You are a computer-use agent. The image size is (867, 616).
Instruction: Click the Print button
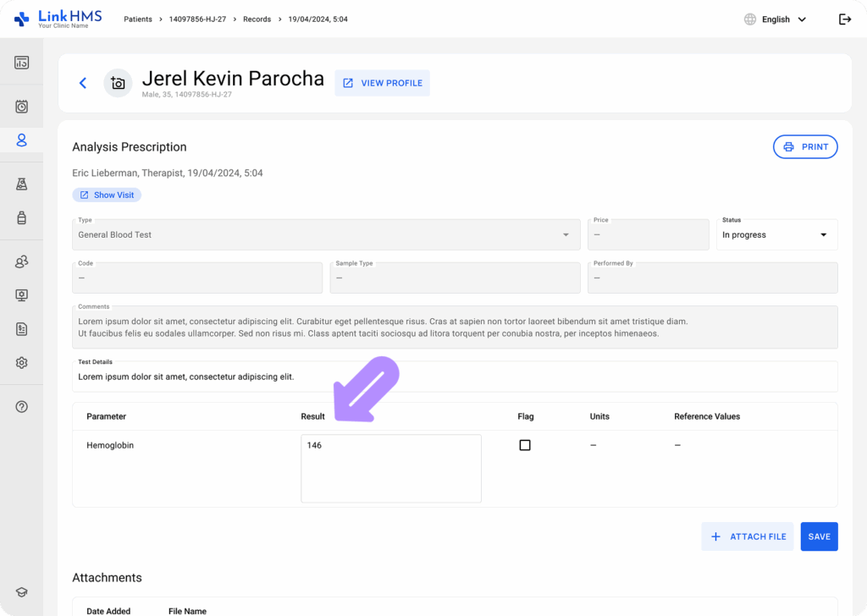805,147
